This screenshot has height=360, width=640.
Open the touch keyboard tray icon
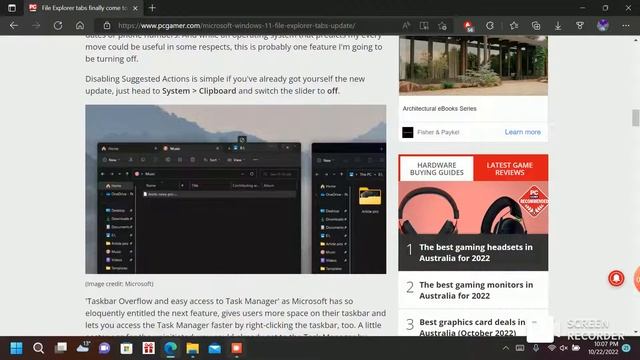pos(520,348)
